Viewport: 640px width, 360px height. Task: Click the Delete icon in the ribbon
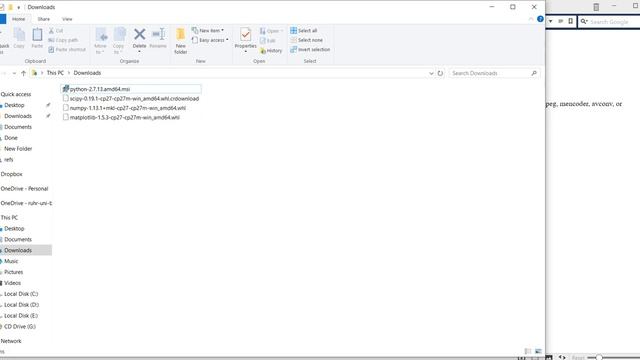pos(139,34)
